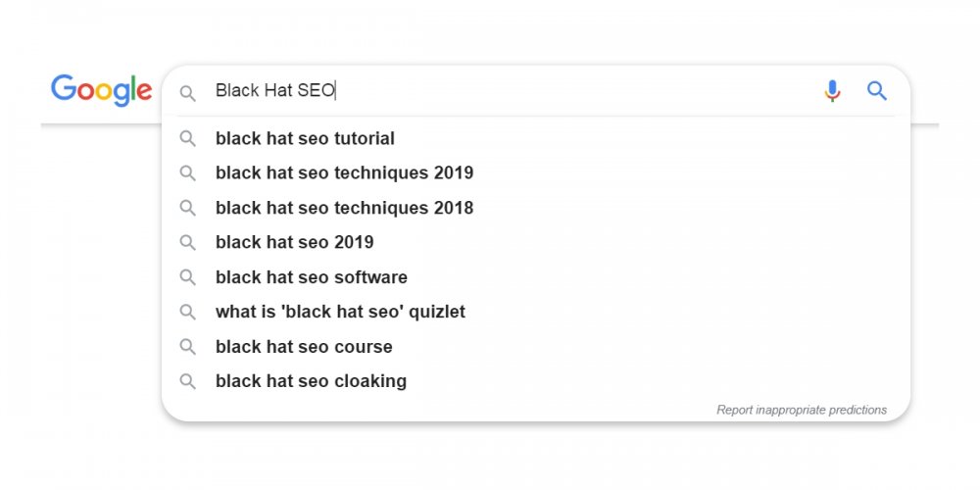
Task: Select 'black hat seo software' suggestion
Action: [536, 277]
